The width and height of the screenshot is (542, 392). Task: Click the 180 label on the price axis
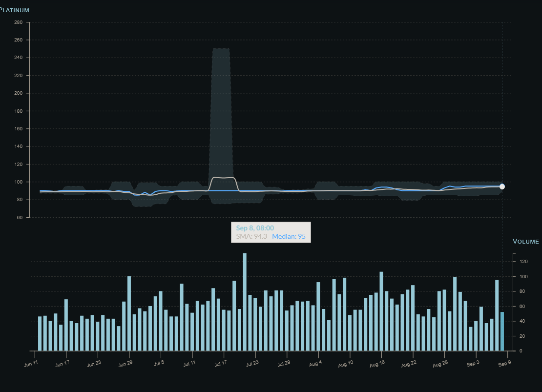(x=19, y=111)
